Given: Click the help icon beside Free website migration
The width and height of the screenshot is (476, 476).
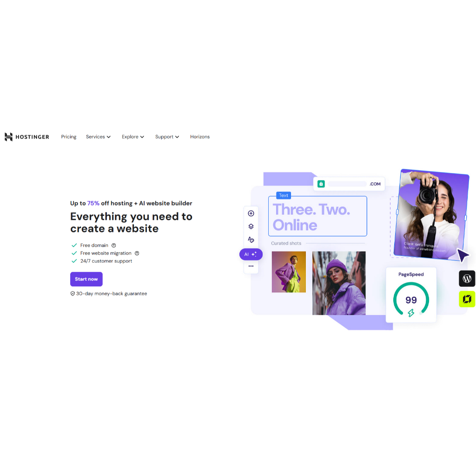Looking at the screenshot, I should tap(137, 253).
